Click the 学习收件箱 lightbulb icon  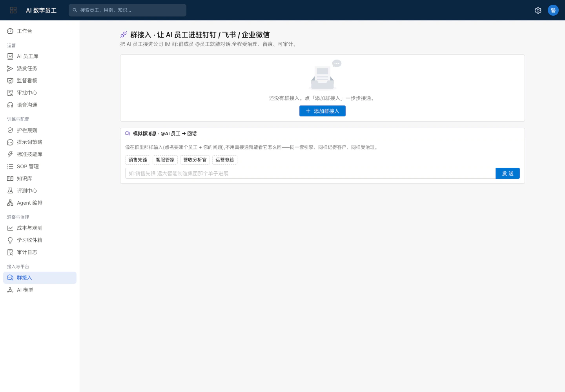[x=10, y=240]
